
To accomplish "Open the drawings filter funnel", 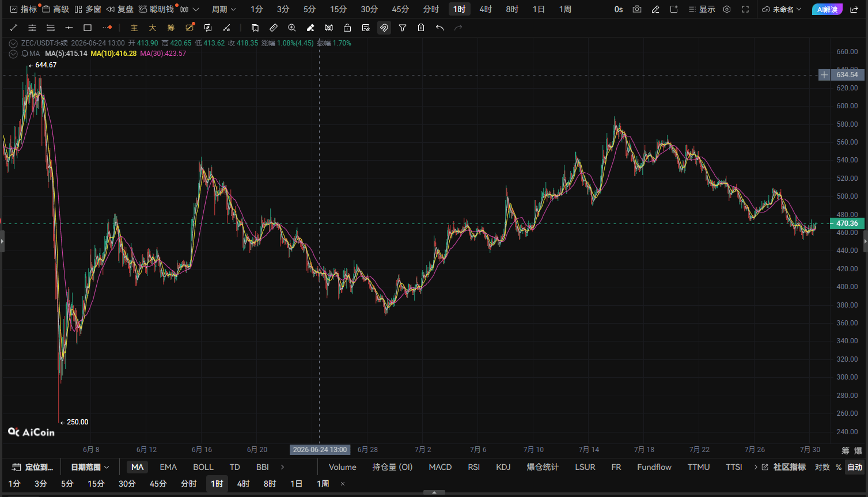I will [403, 28].
